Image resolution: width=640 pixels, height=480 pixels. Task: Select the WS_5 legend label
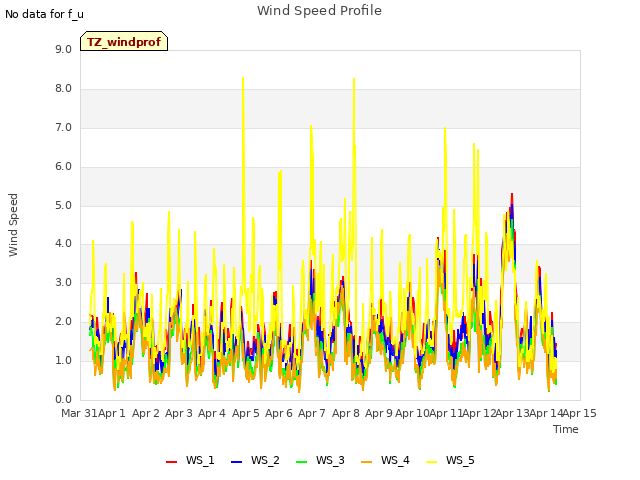pyautogui.click(x=460, y=460)
